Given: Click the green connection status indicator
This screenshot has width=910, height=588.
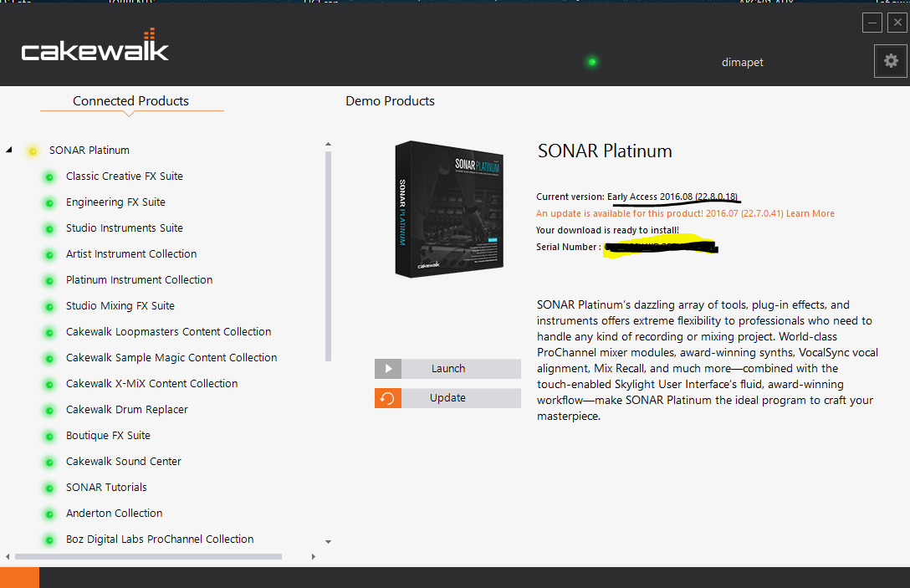Looking at the screenshot, I should tap(592, 62).
